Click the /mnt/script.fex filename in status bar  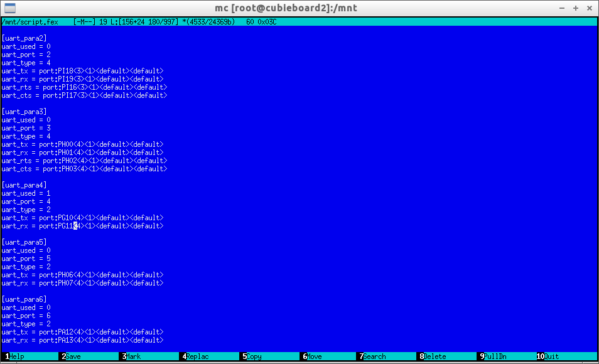pyautogui.click(x=30, y=22)
